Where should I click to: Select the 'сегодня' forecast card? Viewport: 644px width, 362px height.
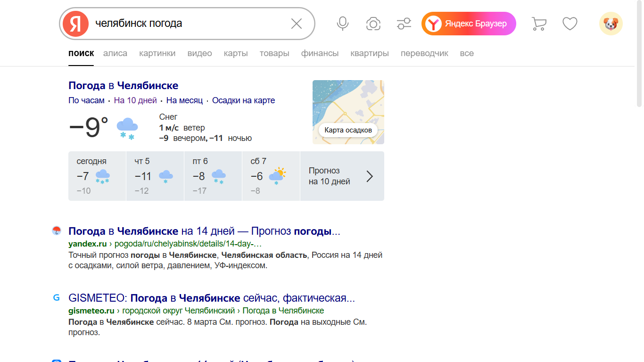pyautogui.click(x=97, y=176)
